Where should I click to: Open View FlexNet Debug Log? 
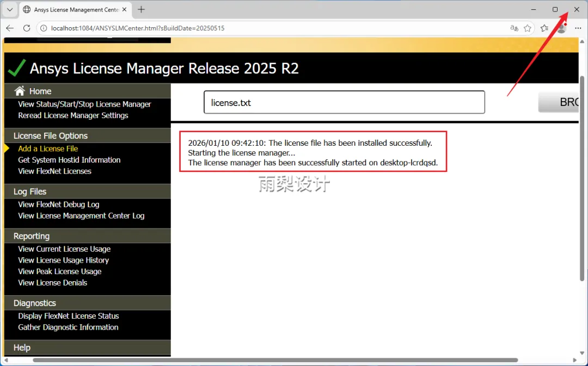tap(58, 204)
